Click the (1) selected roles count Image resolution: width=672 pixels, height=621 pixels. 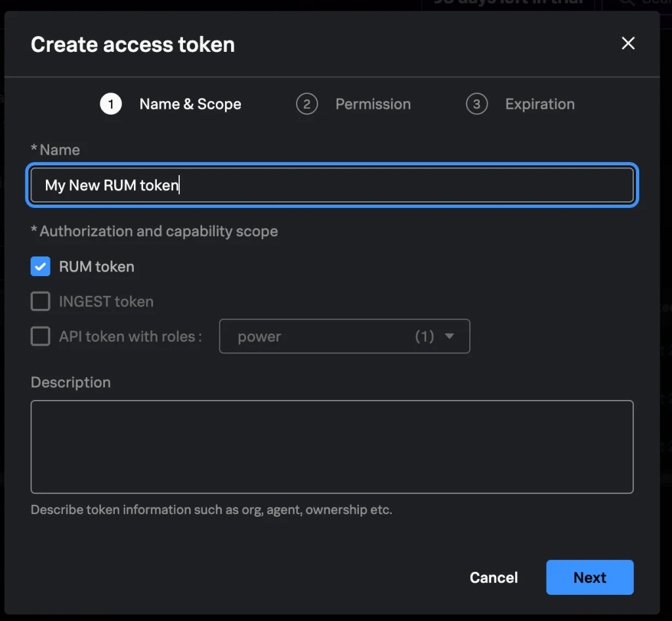pyautogui.click(x=425, y=336)
